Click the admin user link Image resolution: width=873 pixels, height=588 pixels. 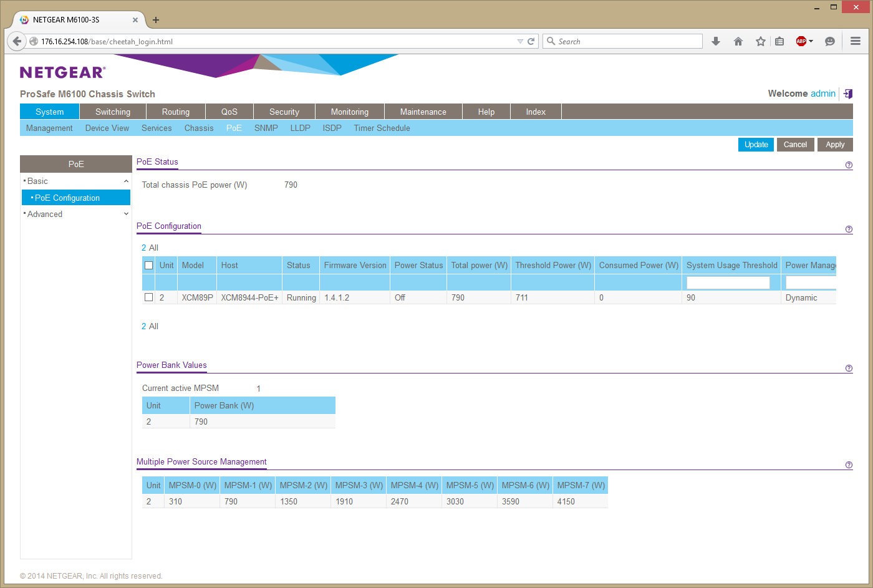(x=823, y=94)
